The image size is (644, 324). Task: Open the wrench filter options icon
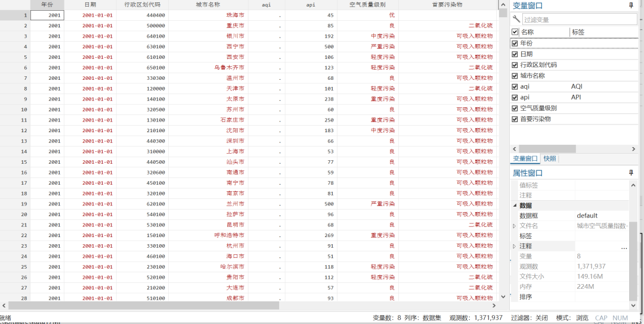point(516,19)
